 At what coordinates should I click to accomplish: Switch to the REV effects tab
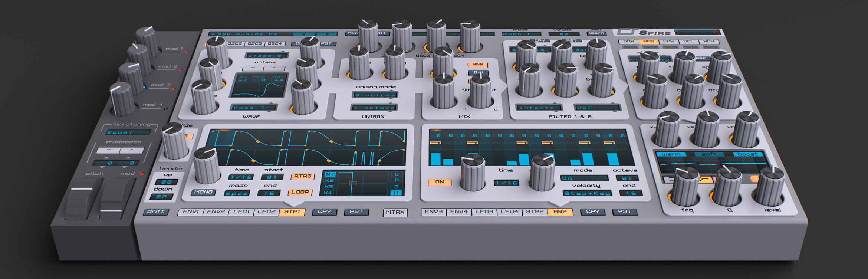[709, 42]
